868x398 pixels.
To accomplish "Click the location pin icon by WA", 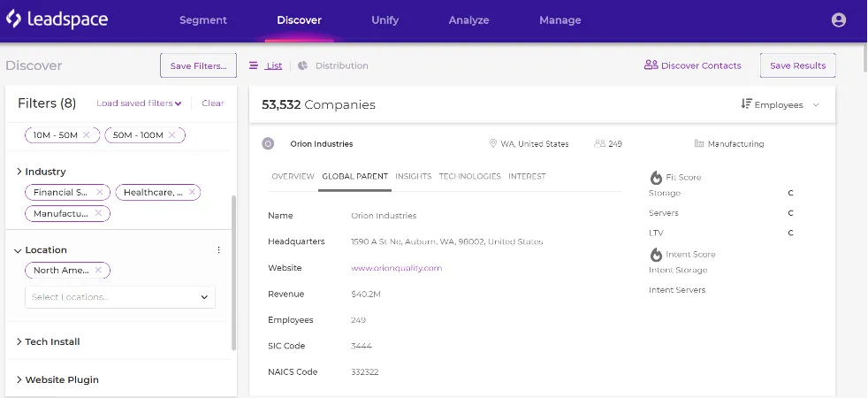I will (x=492, y=143).
